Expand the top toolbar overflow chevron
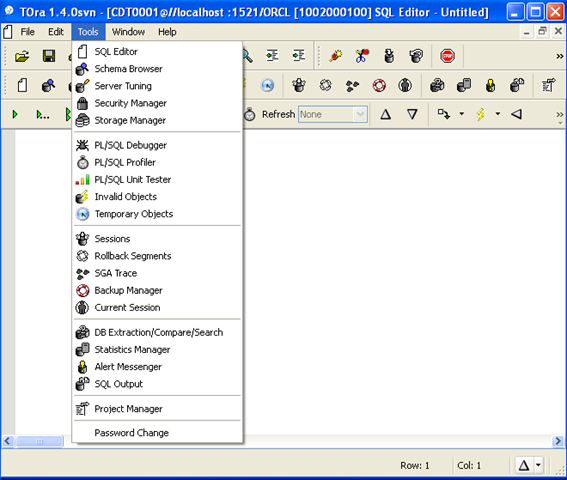This screenshot has height=480, width=567. 559,56
